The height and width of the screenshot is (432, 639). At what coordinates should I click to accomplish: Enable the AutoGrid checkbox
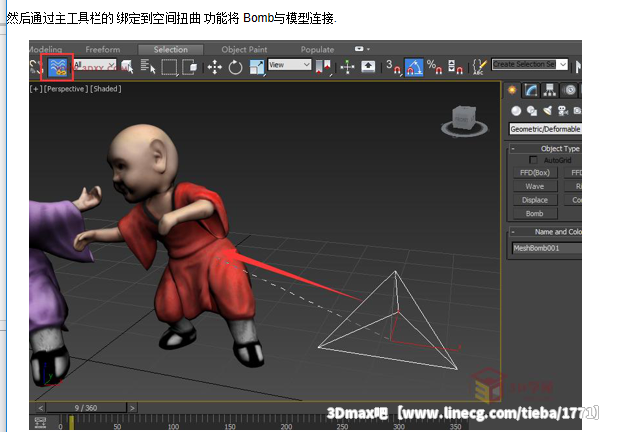click(533, 160)
